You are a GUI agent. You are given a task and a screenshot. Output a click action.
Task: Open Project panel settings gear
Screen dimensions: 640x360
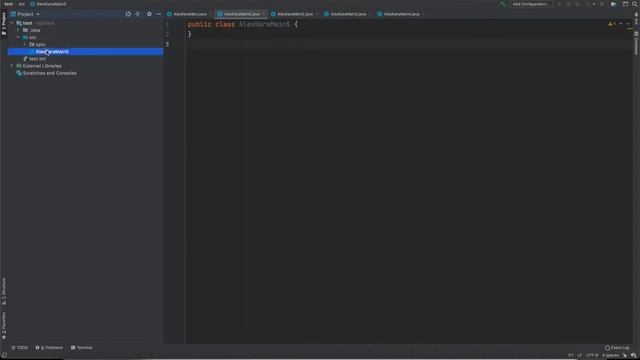coord(149,14)
